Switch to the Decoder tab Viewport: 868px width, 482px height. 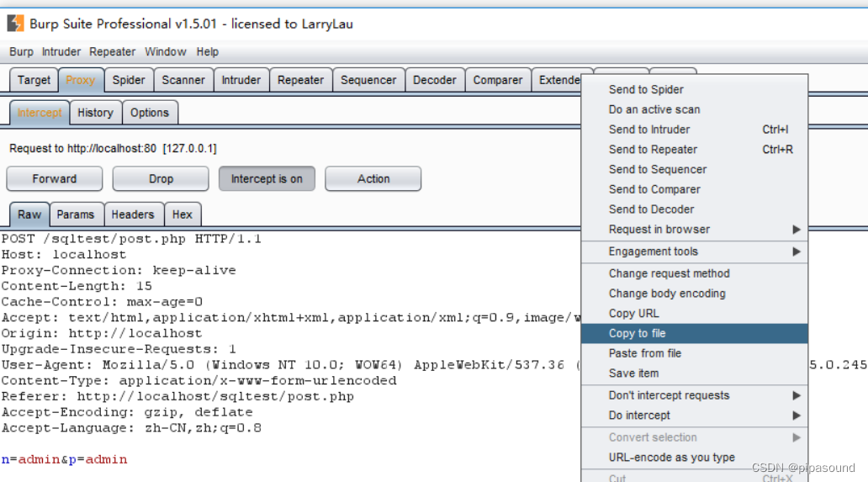[435, 80]
